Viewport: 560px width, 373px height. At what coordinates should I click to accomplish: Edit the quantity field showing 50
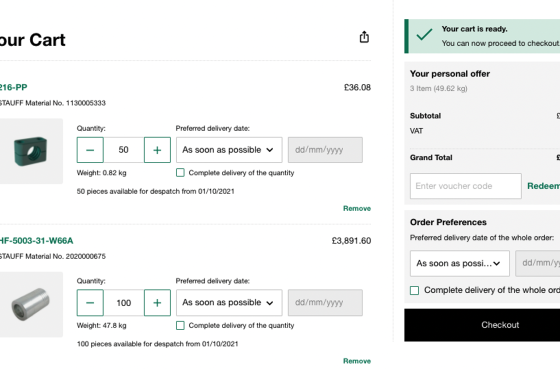click(x=124, y=150)
